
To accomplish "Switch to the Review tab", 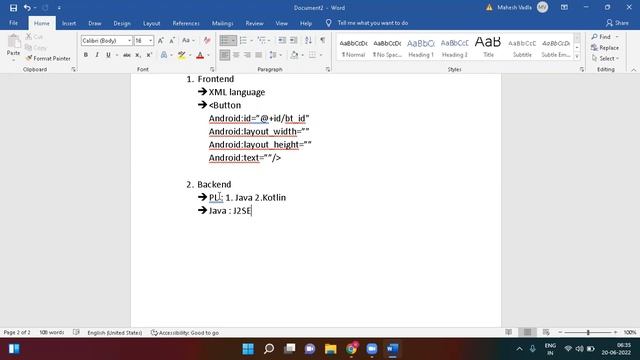I will pyautogui.click(x=254, y=23).
